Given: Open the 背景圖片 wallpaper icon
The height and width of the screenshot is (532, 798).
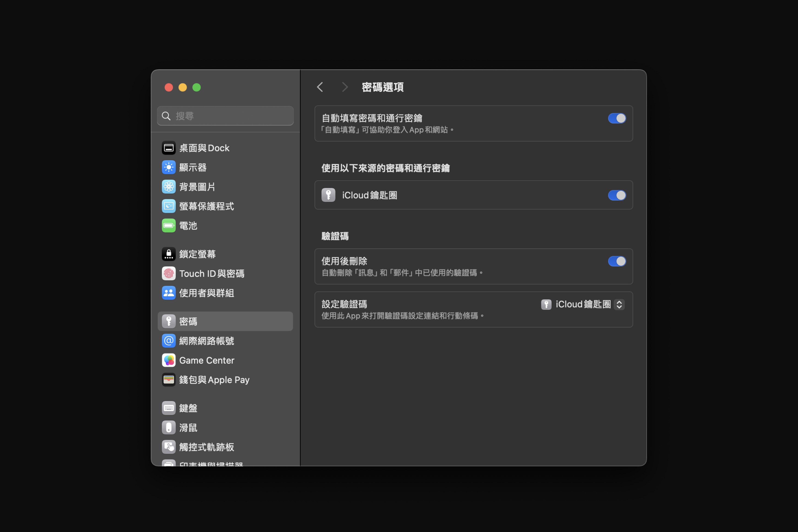Looking at the screenshot, I should coord(169,187).
